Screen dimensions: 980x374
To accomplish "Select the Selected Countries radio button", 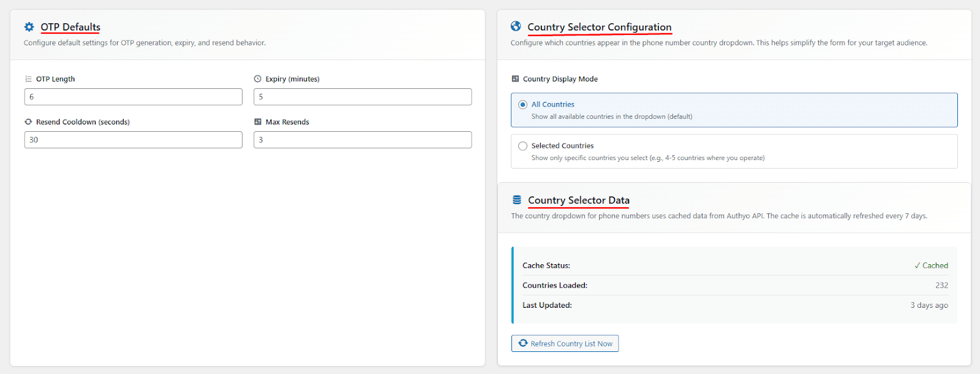I will [x=522, y=146].
